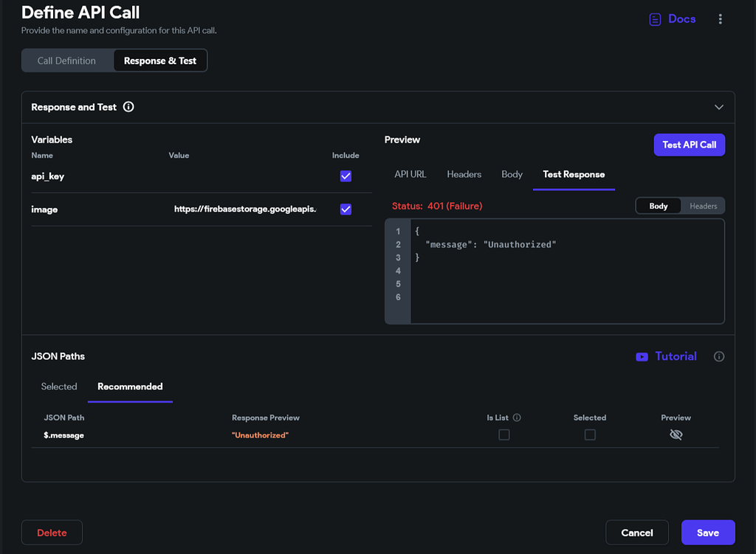Click the Response and Test info icon
This screenshot has height=554, width=756.
click(128, 107)
